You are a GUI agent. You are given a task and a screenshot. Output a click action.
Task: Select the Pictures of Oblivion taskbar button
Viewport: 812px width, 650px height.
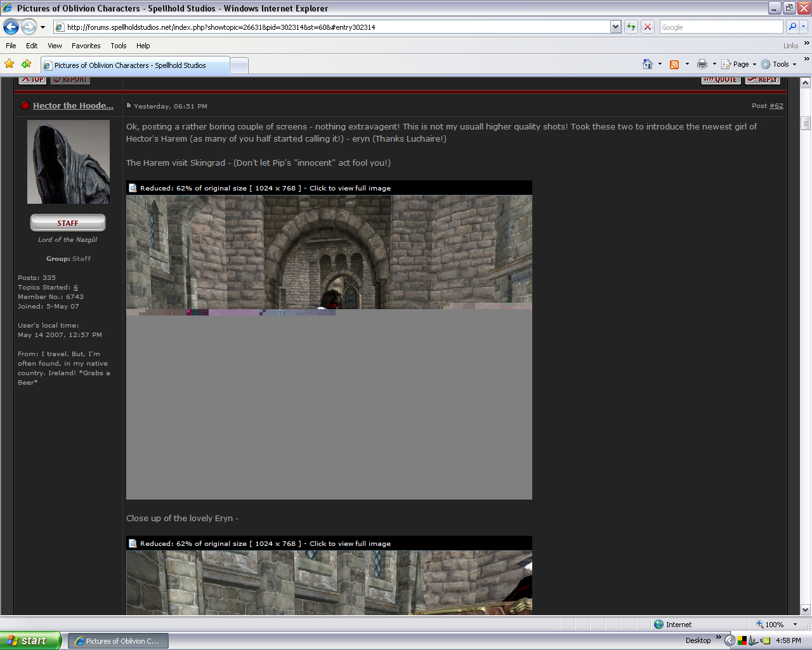[x=119, y=641]
